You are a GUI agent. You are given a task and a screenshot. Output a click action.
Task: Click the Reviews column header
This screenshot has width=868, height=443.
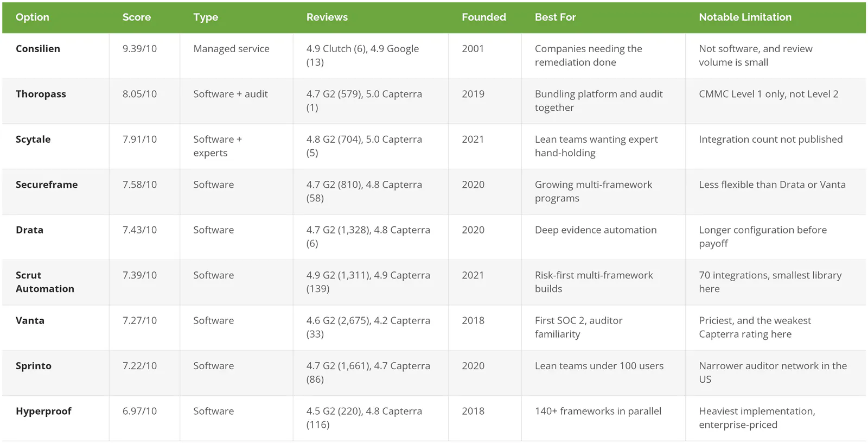pos(327,17)
